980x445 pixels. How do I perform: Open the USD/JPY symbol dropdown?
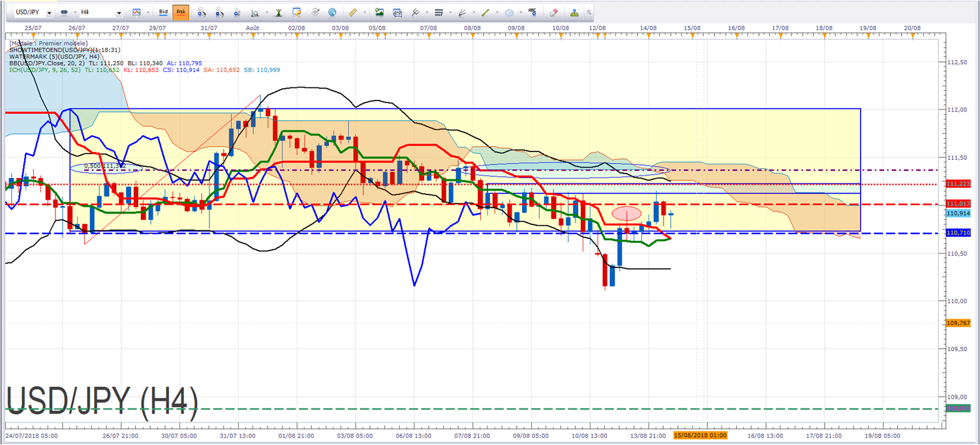pos(30,12)
